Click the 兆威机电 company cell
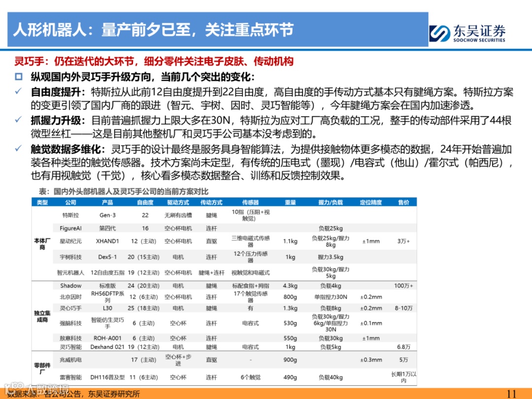532x399 pixels. 70,360
